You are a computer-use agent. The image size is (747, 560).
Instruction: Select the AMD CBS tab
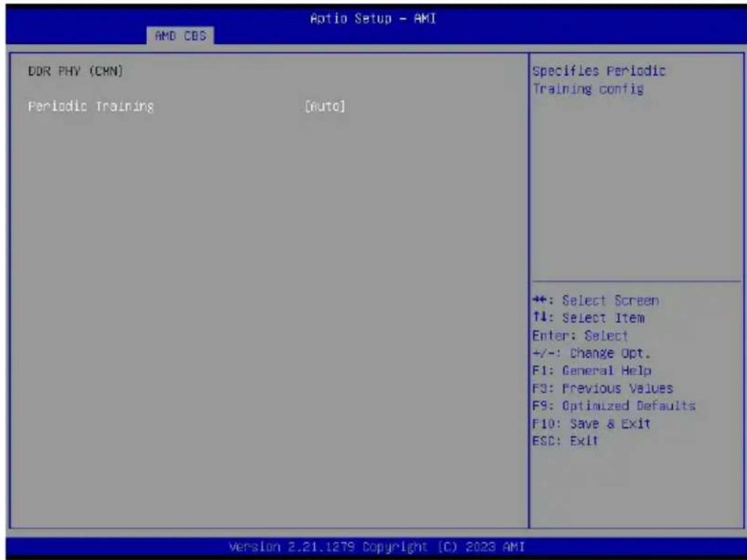coord(181,36)
